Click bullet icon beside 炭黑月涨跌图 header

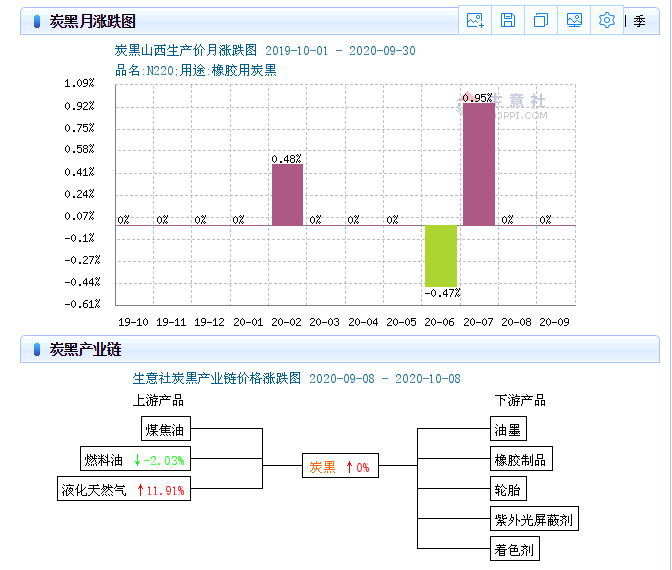point(37,21)
